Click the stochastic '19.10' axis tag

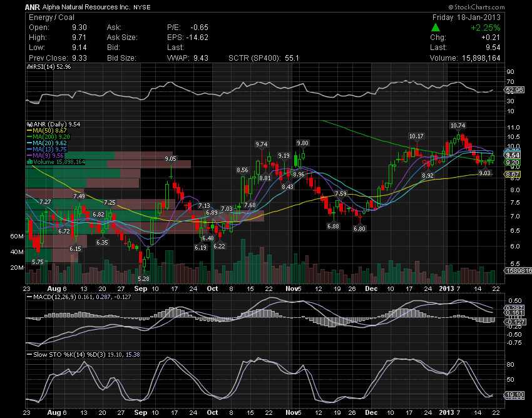click(x=514, y=395)
